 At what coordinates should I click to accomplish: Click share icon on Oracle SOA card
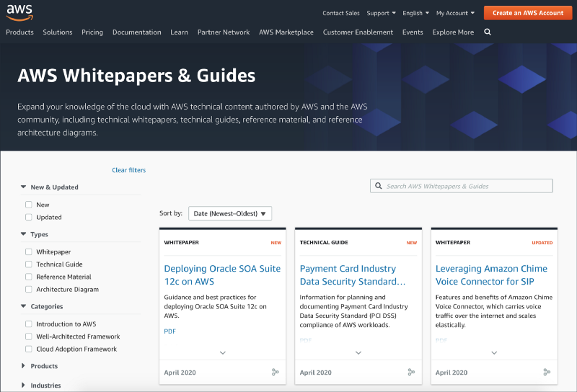[276, 372]
